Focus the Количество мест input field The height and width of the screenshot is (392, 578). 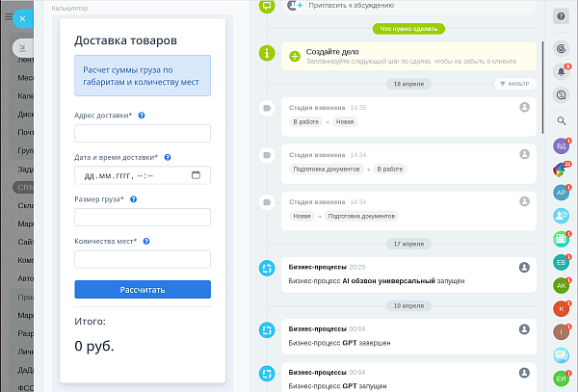tap(143, 259)
